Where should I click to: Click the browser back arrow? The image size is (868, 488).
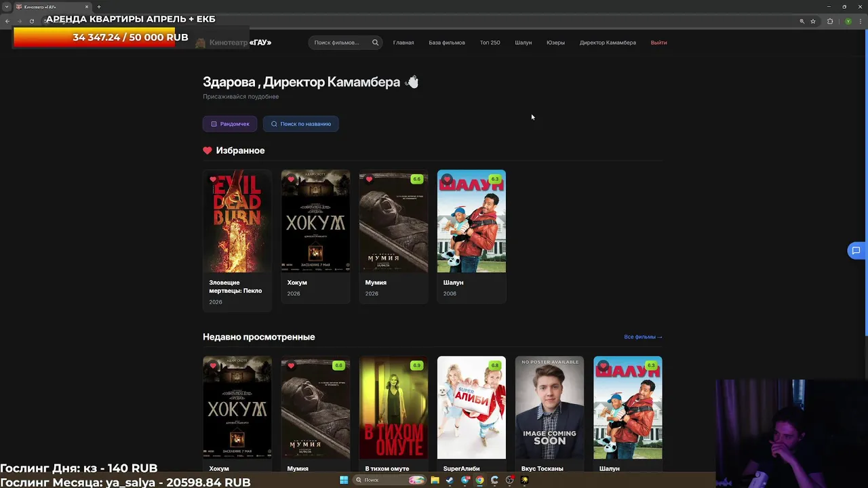pos(7,21)
